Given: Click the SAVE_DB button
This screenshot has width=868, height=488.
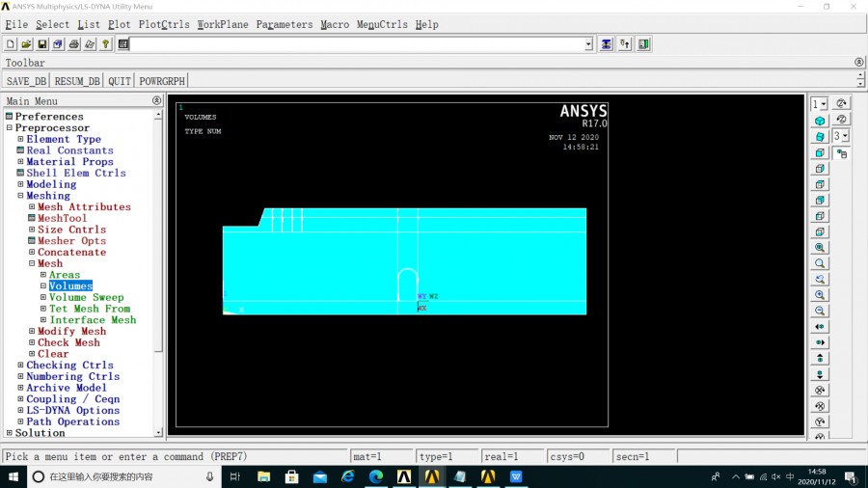Looking at the screenshot, I should (x=26, y=81).
